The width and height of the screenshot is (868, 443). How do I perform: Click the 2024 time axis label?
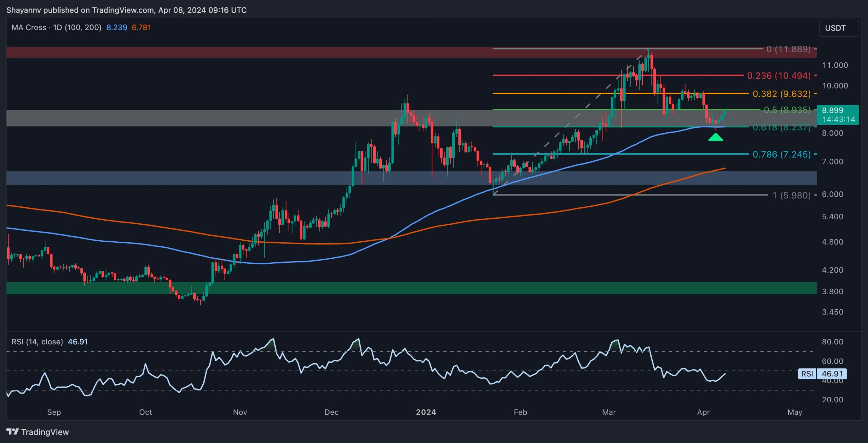[x=426, y=412]
